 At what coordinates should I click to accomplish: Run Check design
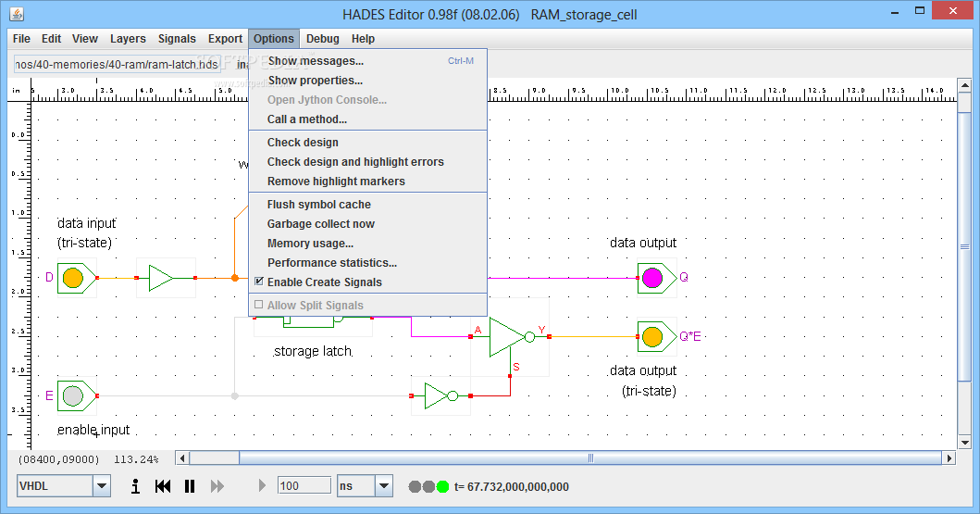[367, 143]
